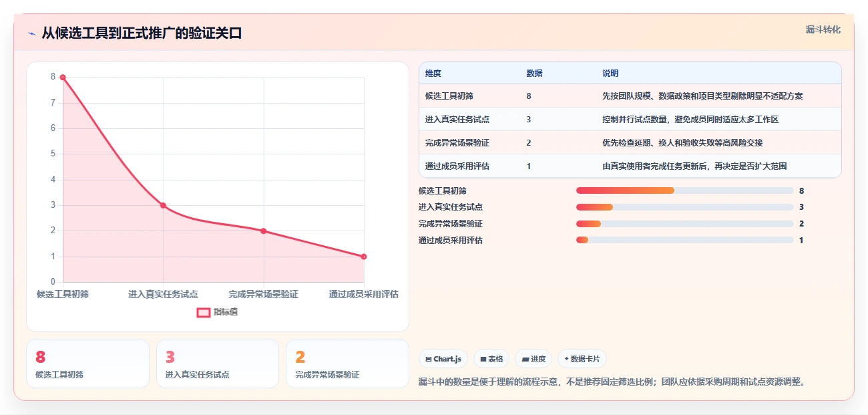Viewport: 868px width, 415px height.
Task: Click the progress label 通过成员采用评估 beside its bar
Action: tap(451, 241)
